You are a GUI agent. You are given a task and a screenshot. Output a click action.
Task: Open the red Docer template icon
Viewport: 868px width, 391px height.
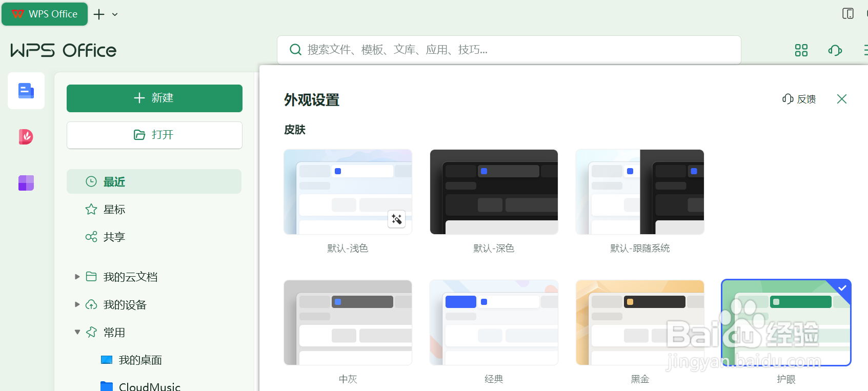(26, 137)
